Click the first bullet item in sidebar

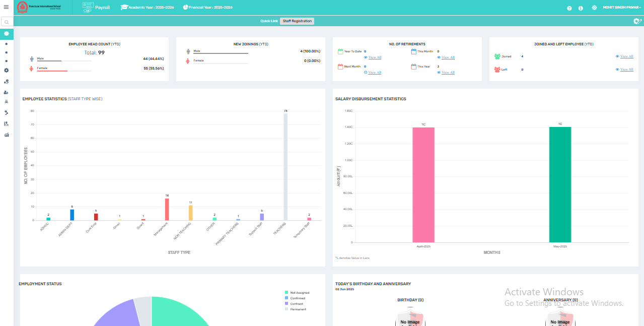click(x=6, y=44)
